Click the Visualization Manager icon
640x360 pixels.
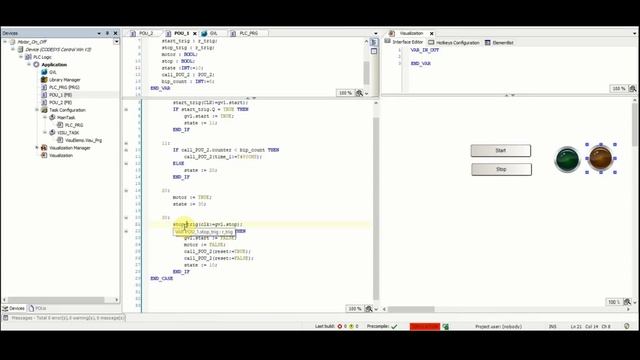click(x=44, y=148)
